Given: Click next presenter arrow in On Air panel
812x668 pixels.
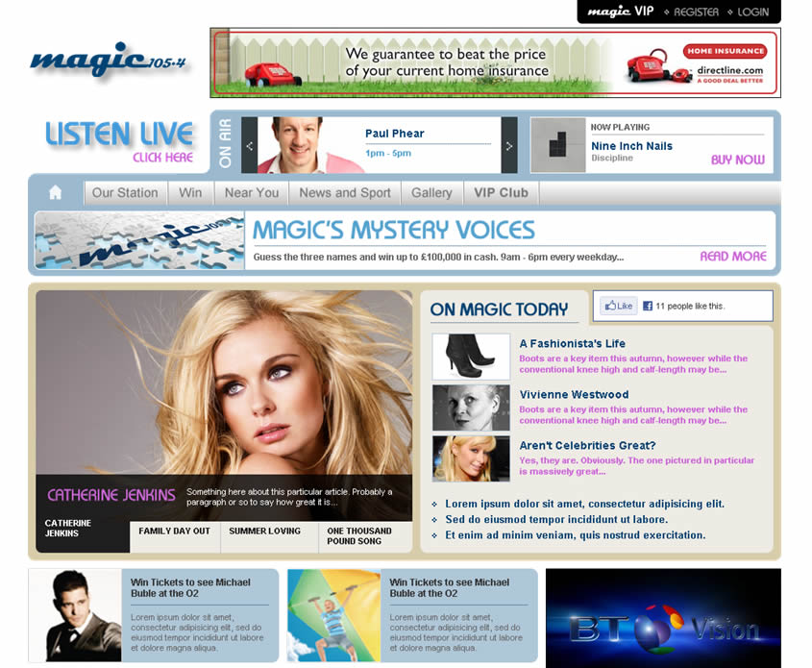Looking at the screenshot, I should click(x=509, y=146).
